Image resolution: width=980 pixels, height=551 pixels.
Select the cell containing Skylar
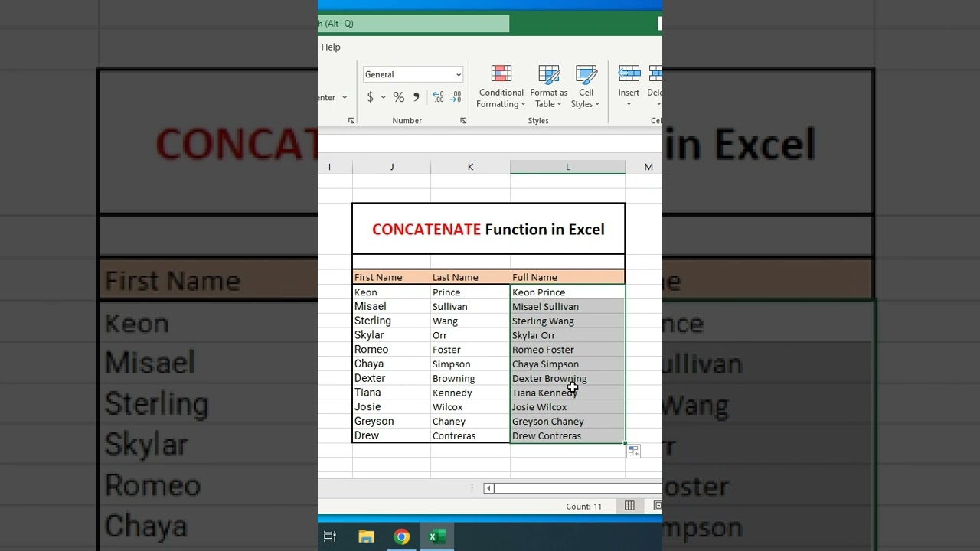coord(392,335)
